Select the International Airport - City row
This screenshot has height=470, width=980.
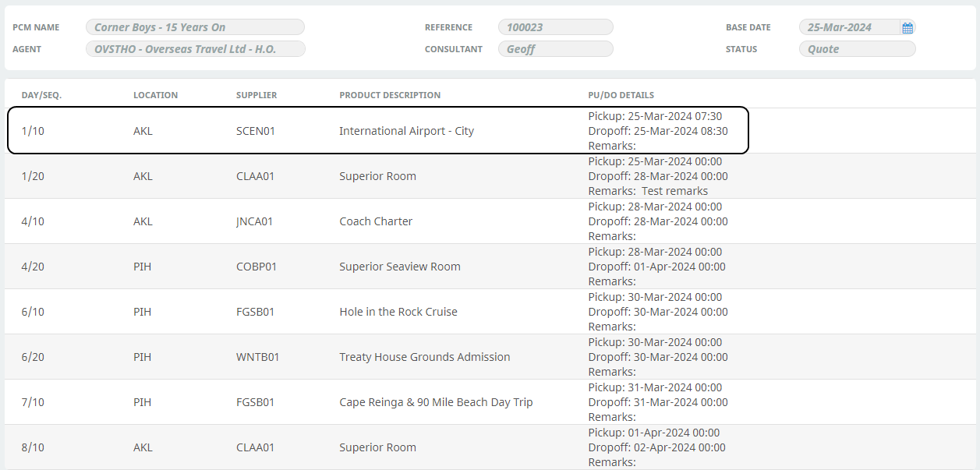(406, 131)
